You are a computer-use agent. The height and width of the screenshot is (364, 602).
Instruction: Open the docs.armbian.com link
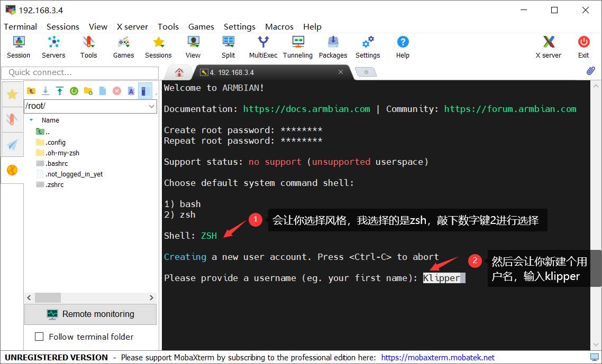coord(307,109)
